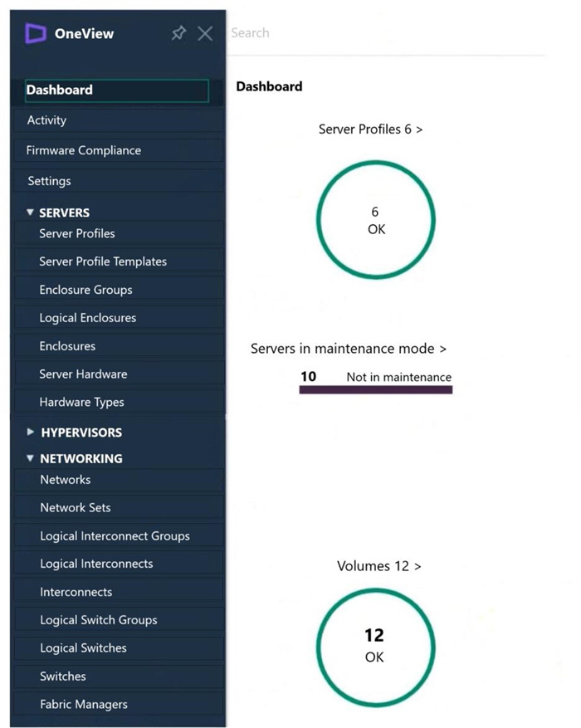Go to Settings in sidebar

tap(119, 181)
